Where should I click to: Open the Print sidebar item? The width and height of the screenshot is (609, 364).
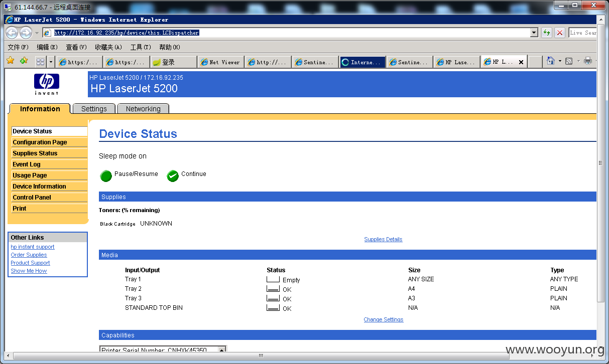pyautogui.click(x=49, y=209)
